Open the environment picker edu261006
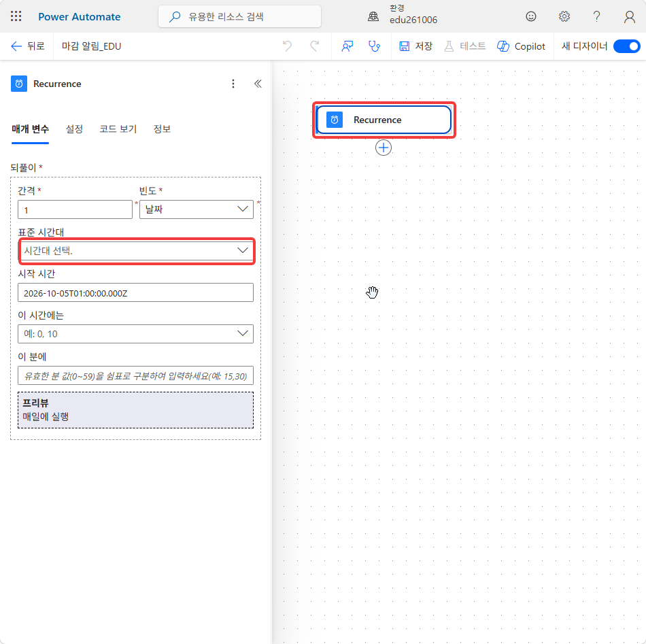The height and width of the screenshot is (644, 646). point(403,15)
